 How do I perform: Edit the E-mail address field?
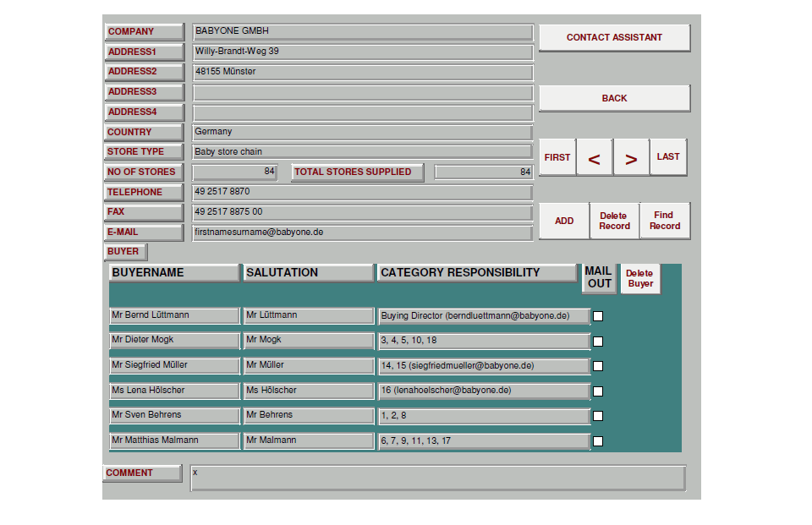tap(362, 233)
